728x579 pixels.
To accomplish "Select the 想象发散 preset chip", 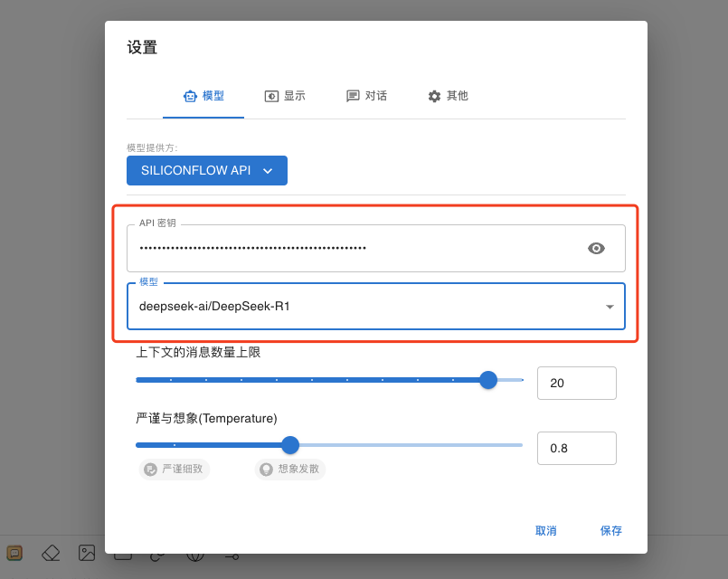I will click(290, 469).
